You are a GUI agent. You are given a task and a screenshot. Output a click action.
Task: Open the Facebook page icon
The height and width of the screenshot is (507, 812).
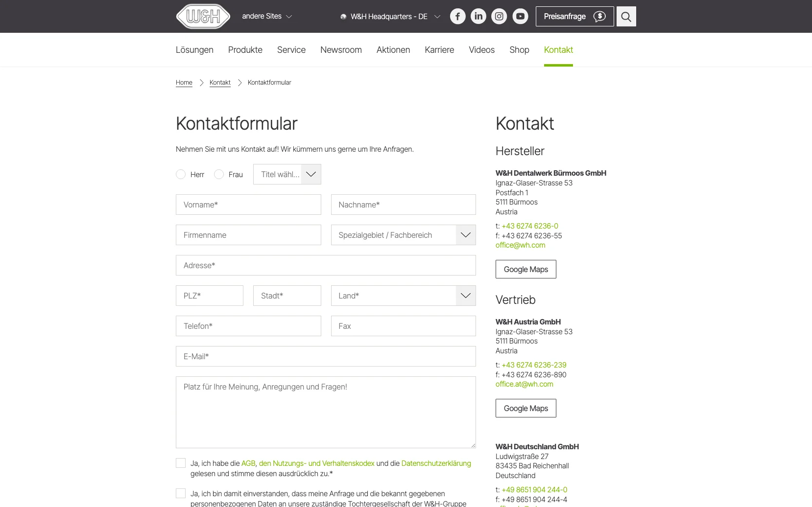click(458, 16)
